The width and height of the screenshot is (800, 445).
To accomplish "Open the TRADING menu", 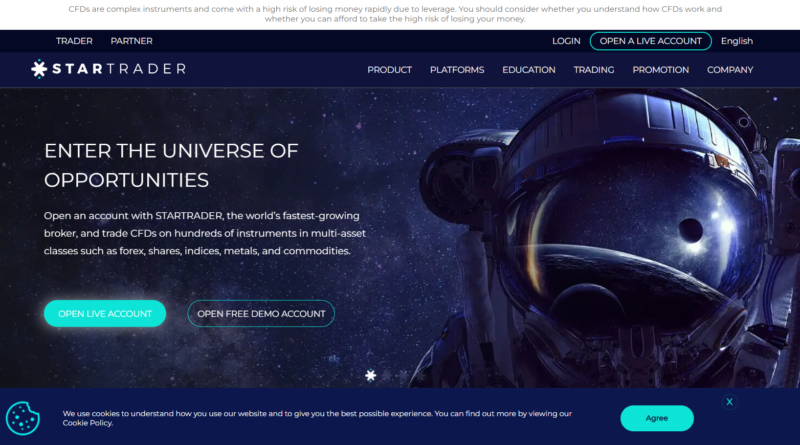I will point(594,70).
